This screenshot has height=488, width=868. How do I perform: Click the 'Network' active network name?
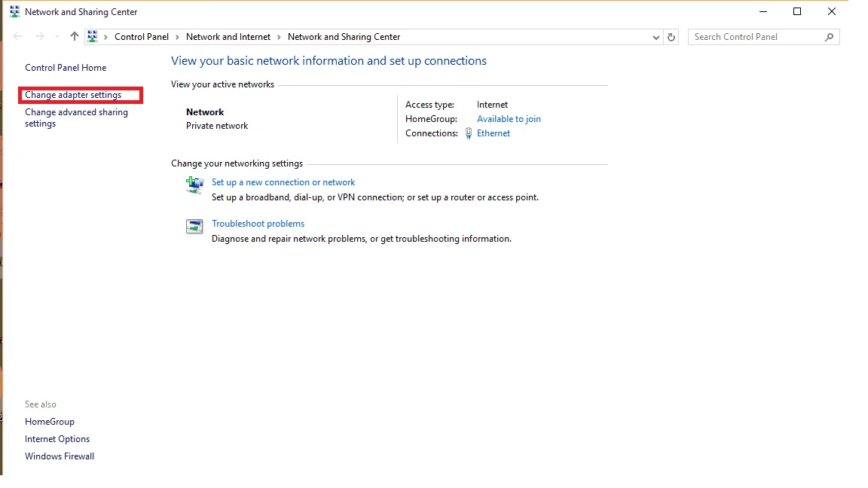(x=205, y=112)
